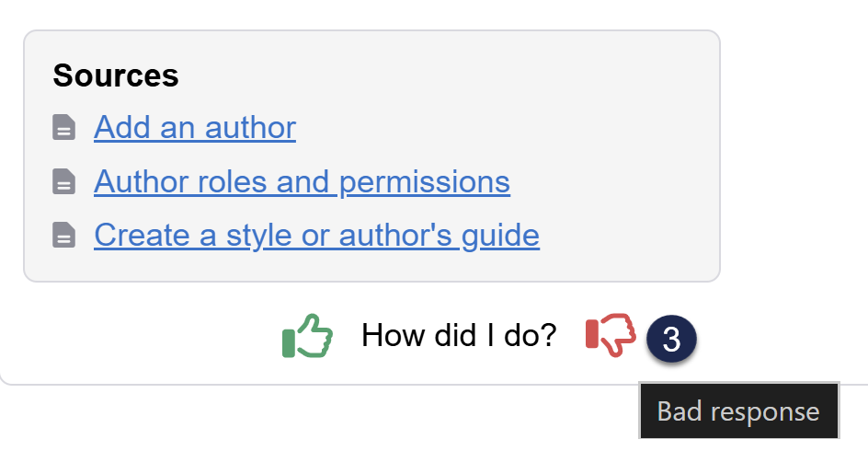The height and width of the screenshot is (451, 868).
Task: Open the Author roles and permissions link
Action: 302,181
